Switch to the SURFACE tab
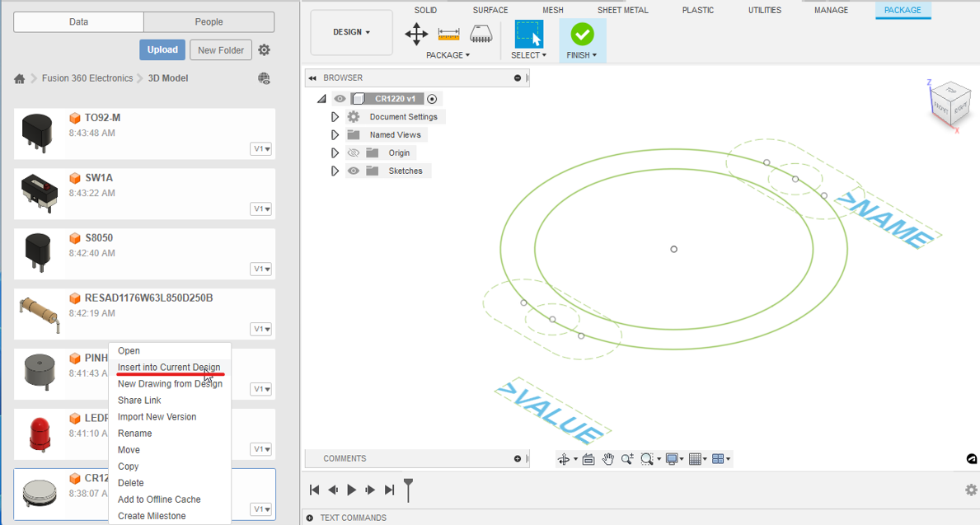This screenshot has height=525, width=980. coord(490,10)
